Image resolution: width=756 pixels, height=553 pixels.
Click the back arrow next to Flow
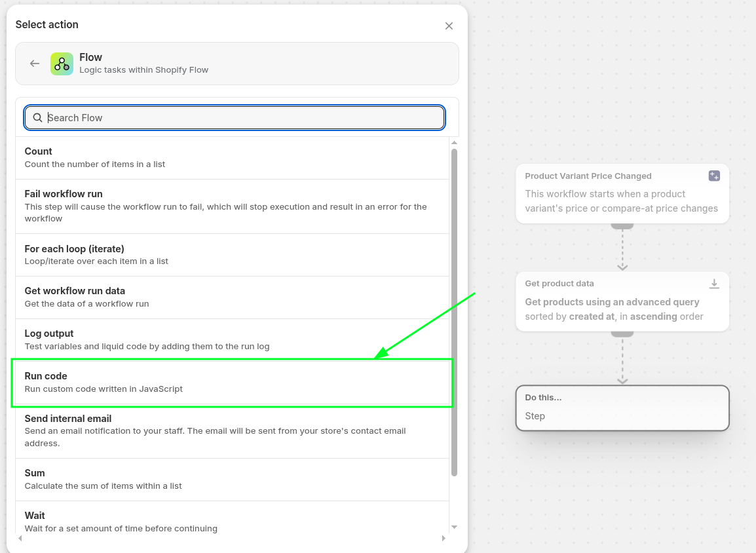coord(35,64)
